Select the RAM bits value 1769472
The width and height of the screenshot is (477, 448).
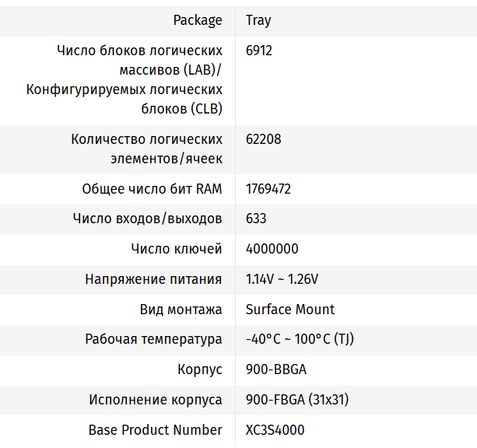point(268,189)
